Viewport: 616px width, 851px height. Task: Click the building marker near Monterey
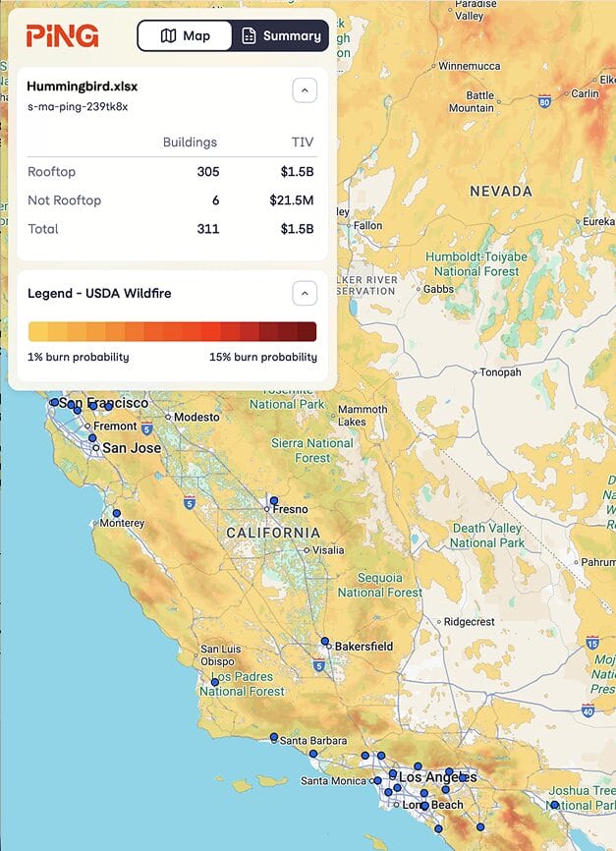pos(116,513)
